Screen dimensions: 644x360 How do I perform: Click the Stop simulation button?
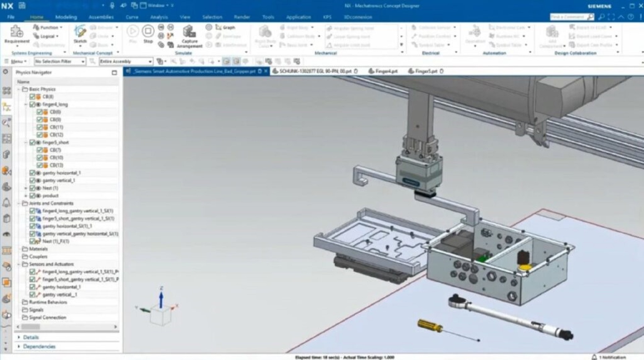pos(148,32)
